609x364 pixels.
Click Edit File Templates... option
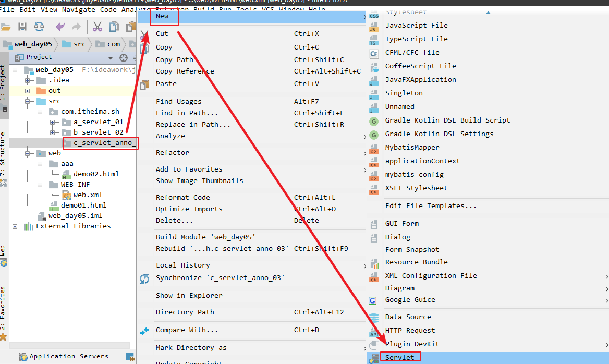(431, 206)
